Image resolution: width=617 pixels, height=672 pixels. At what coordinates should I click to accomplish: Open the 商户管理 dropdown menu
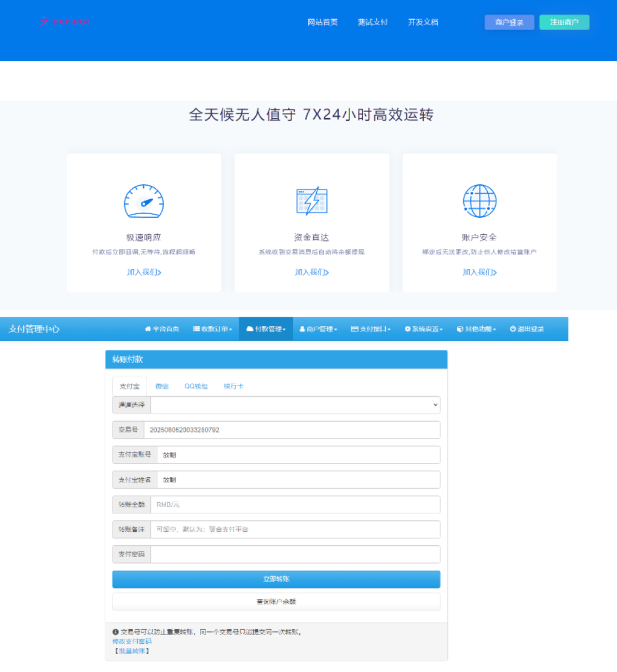click(x=318, y=329)
